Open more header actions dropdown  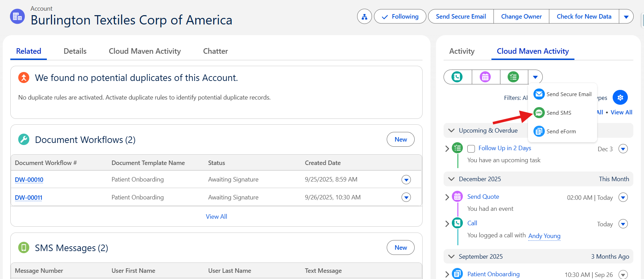point(626,17)
